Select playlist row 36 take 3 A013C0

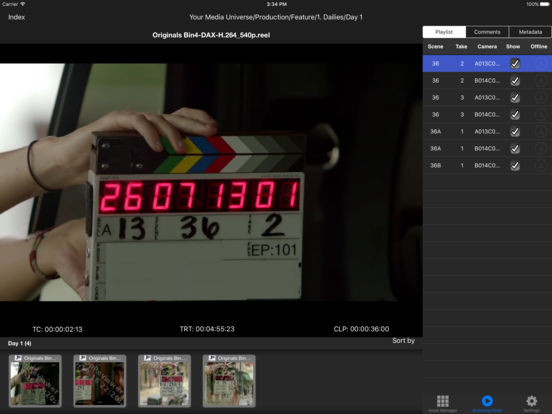click(487, 98)
